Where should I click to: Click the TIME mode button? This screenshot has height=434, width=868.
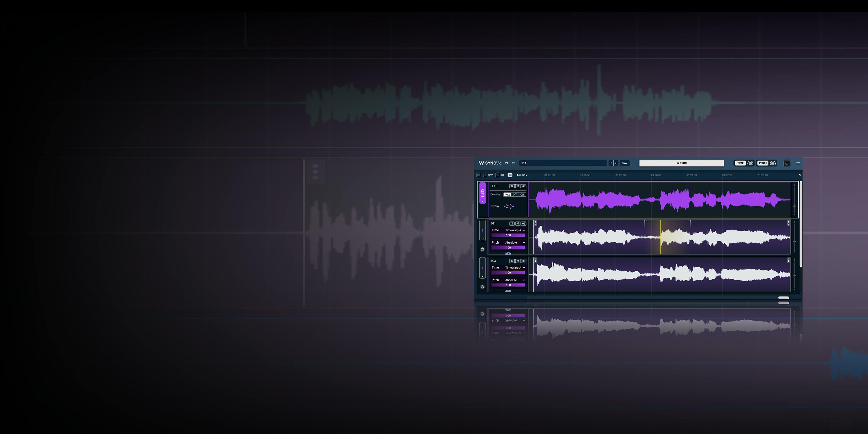(740, 163)
